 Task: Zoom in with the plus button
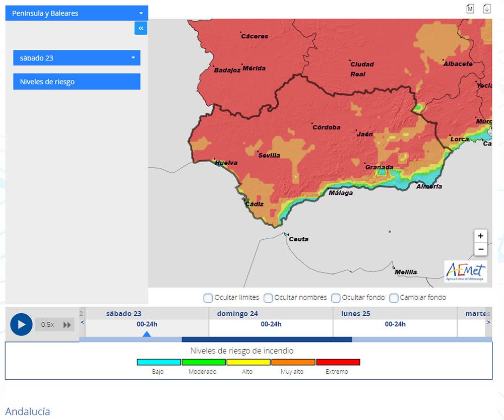pyautogui.click(x=480, y=236)
